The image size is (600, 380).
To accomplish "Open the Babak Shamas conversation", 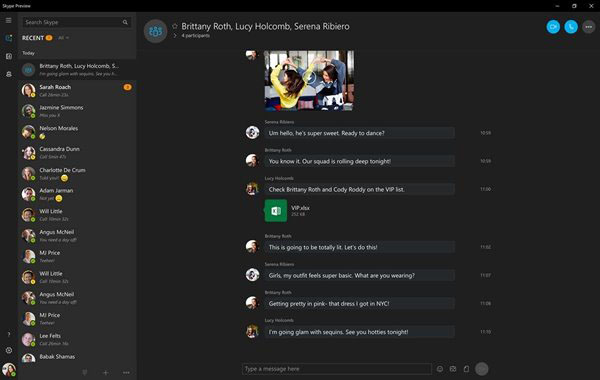I will click(x=77, y=357).
